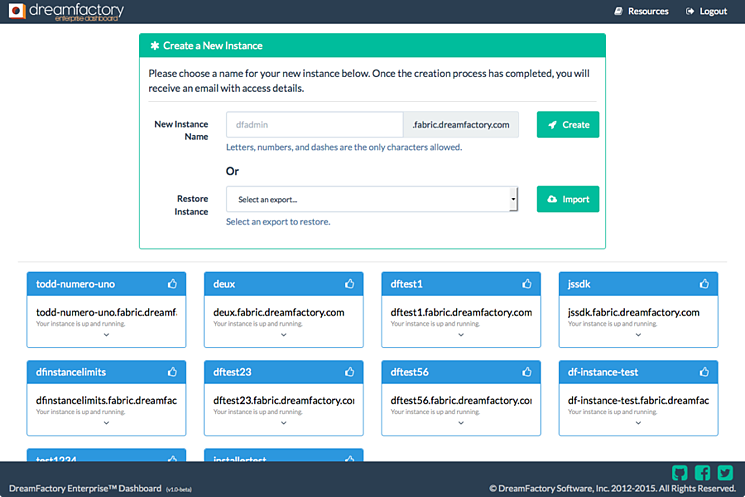Click the dftest56 card header title

tap(410, 372)
